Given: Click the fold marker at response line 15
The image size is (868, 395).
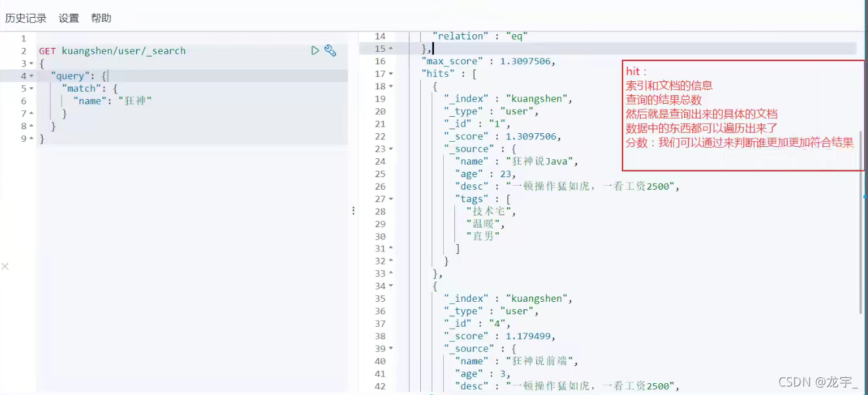Looking at the screenshot, I should click(x=391, y=49).
